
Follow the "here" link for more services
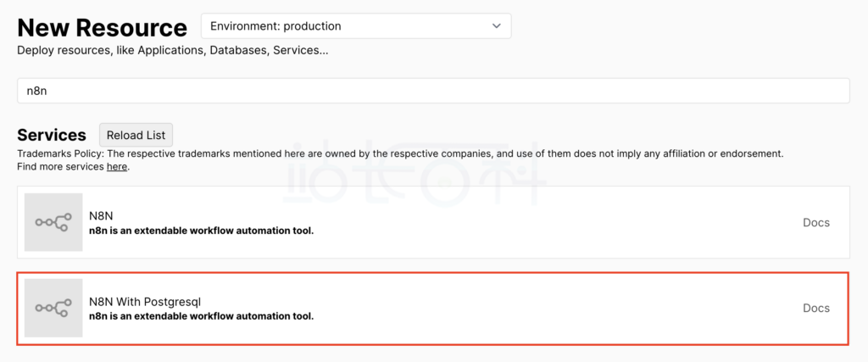117,166
